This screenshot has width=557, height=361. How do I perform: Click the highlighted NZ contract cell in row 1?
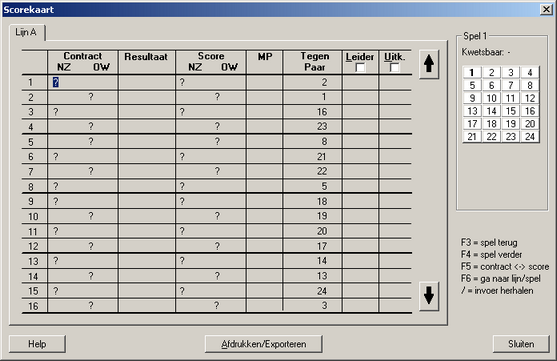click(x=56, y=82)
